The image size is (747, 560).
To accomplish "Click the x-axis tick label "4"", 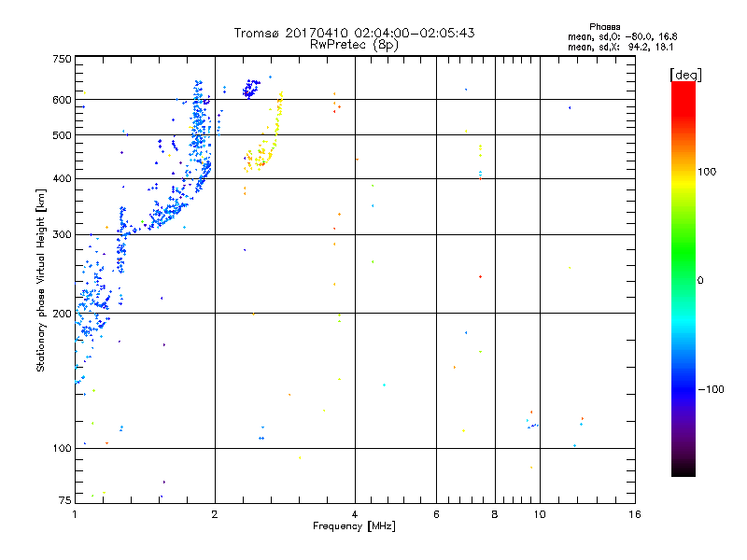I will coord(355,514).
